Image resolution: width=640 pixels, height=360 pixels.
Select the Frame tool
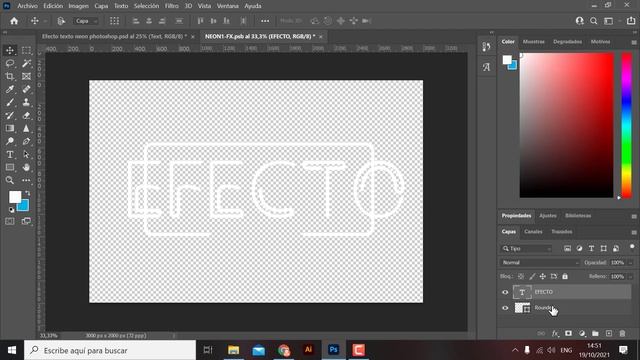click(x=27, y=76)
